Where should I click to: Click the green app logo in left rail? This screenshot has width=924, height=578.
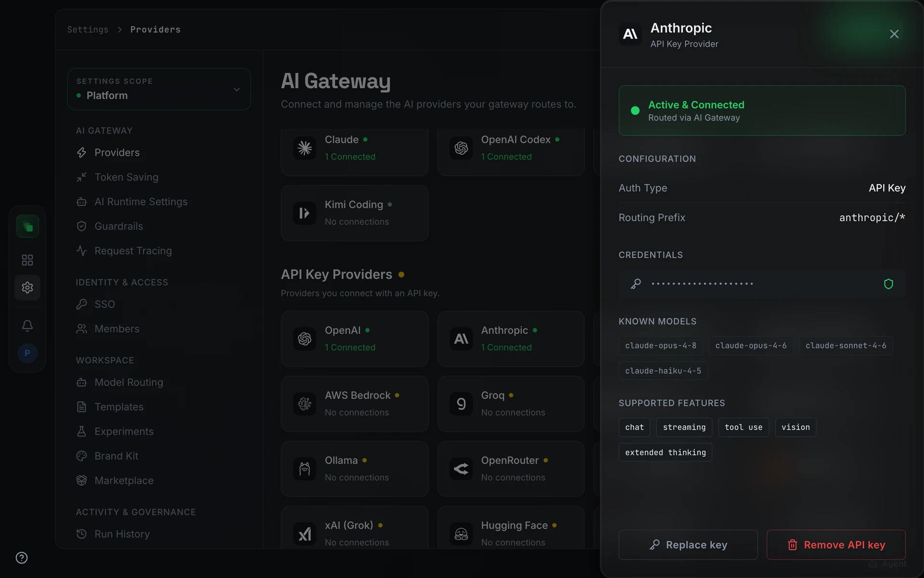tap(27, 226)
